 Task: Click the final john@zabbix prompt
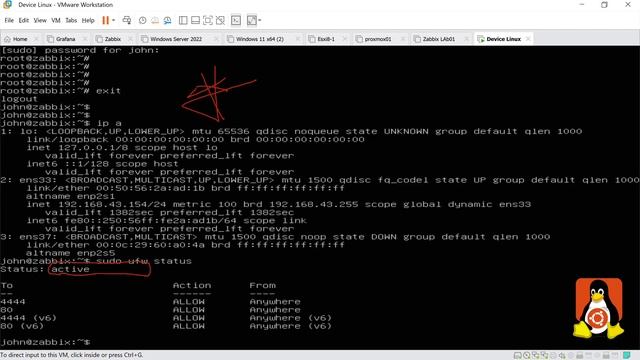point(45,342)
